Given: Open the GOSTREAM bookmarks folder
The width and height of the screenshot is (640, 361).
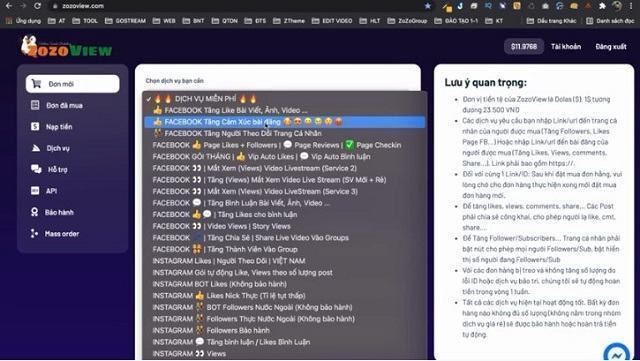Looking at the screenshot, I should [x=126, y=21].
